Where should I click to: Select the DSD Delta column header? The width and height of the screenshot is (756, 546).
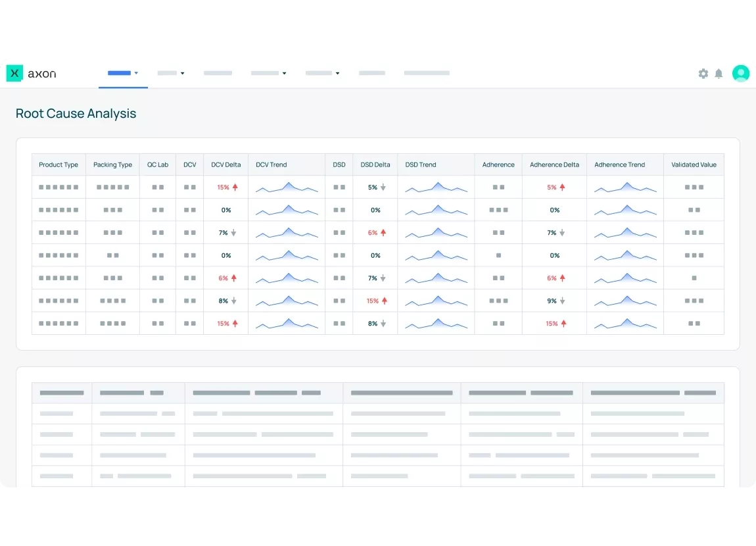pos(375,164)
